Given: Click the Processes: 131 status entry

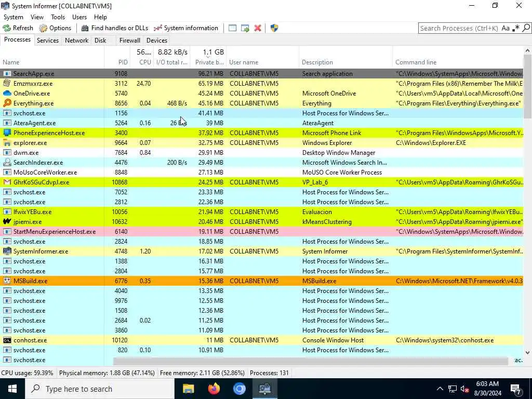Looking at the screenshot, I should click(270, 373).
